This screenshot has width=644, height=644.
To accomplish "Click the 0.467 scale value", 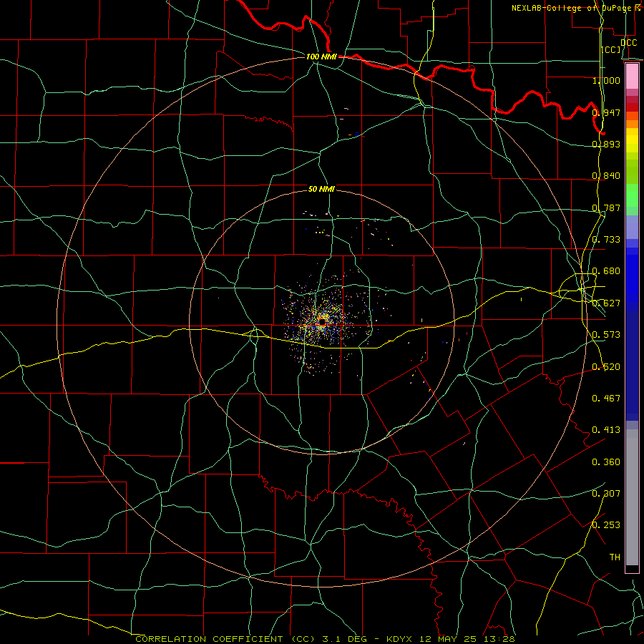I will tap(606, 399).
